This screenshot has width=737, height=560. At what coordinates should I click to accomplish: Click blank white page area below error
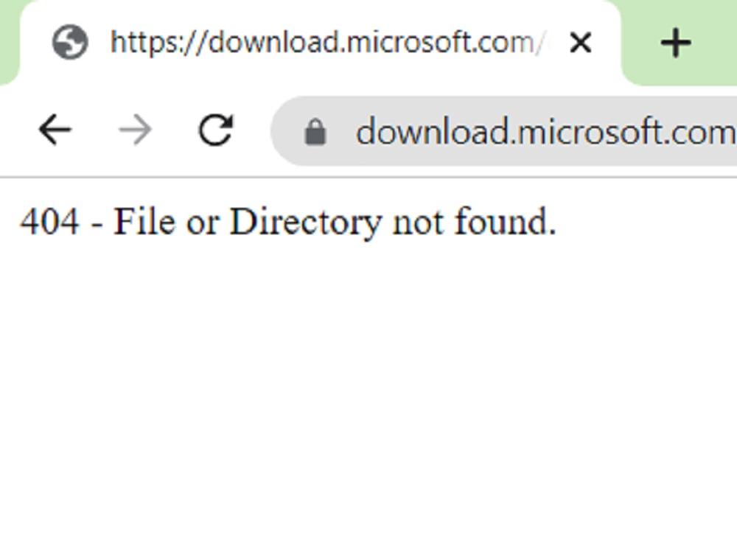click(368, 399)
